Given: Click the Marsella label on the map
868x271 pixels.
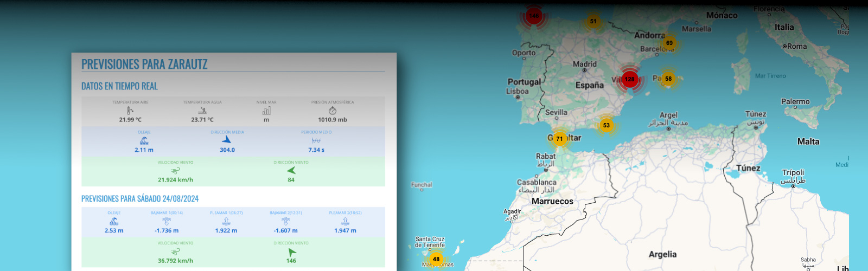Looking at the screenshot, I should (697, 29).
